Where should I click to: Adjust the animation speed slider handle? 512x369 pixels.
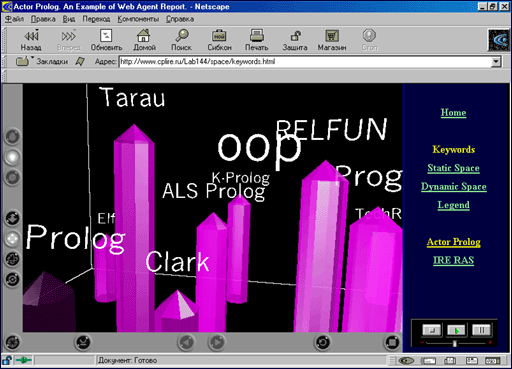[x=454, y=343]
